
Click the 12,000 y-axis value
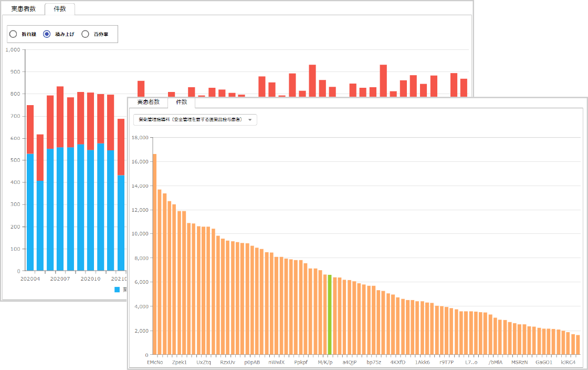point(140,210)
